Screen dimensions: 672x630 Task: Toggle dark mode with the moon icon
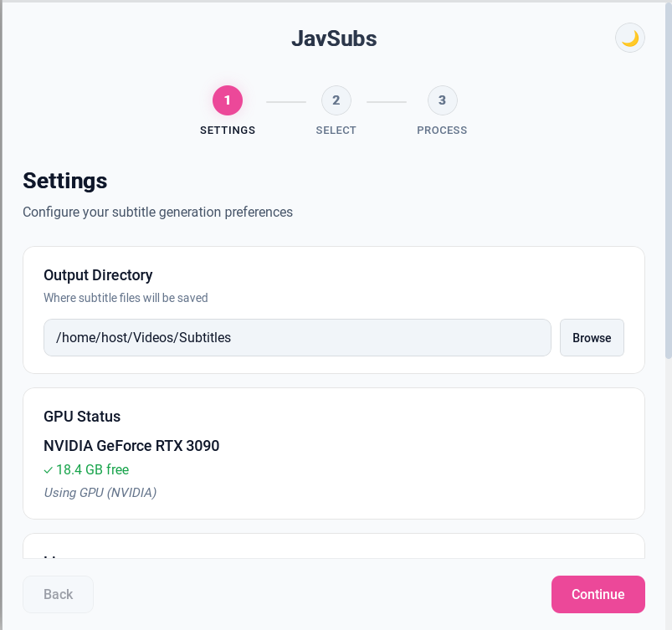point(629,38)
